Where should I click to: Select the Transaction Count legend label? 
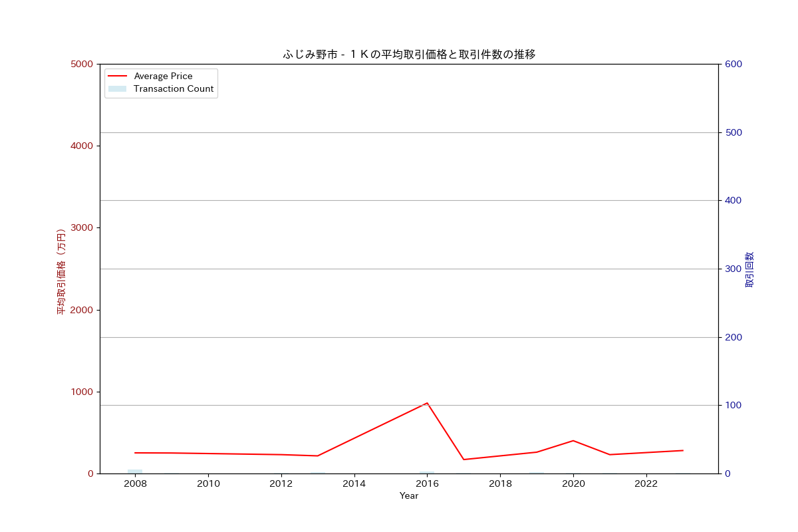coord(174,89)
